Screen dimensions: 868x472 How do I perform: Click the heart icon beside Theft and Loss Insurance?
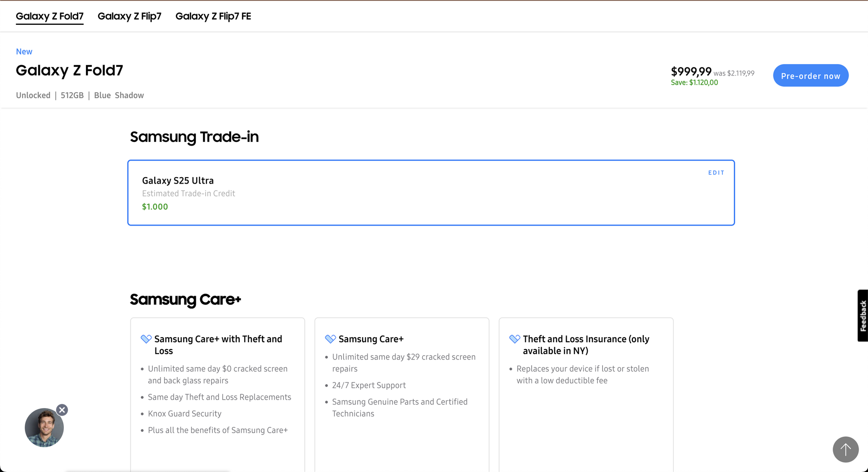pos(514,339)
